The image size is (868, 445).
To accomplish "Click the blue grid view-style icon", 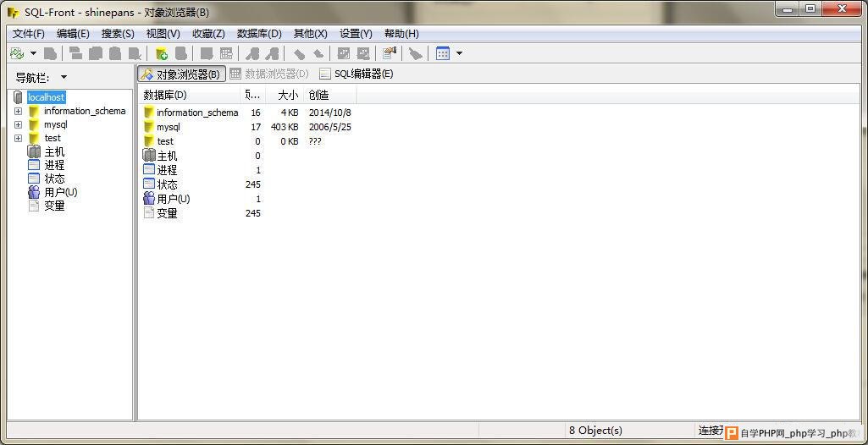I will pos(443,53).
